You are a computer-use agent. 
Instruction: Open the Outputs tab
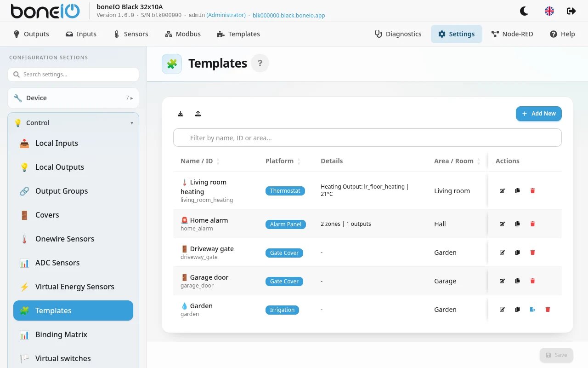coord(31,34)
